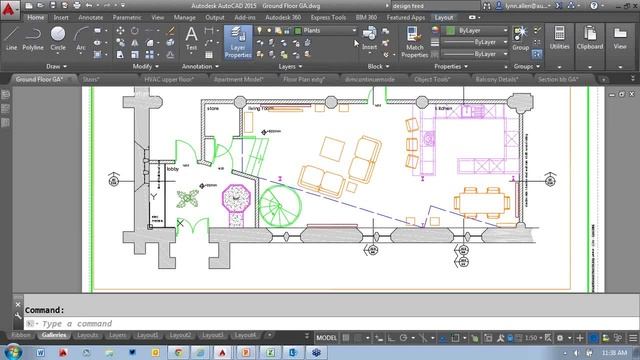The image size is (640, 360).
Task: Click the design feed search box
Action: point(435,6)
